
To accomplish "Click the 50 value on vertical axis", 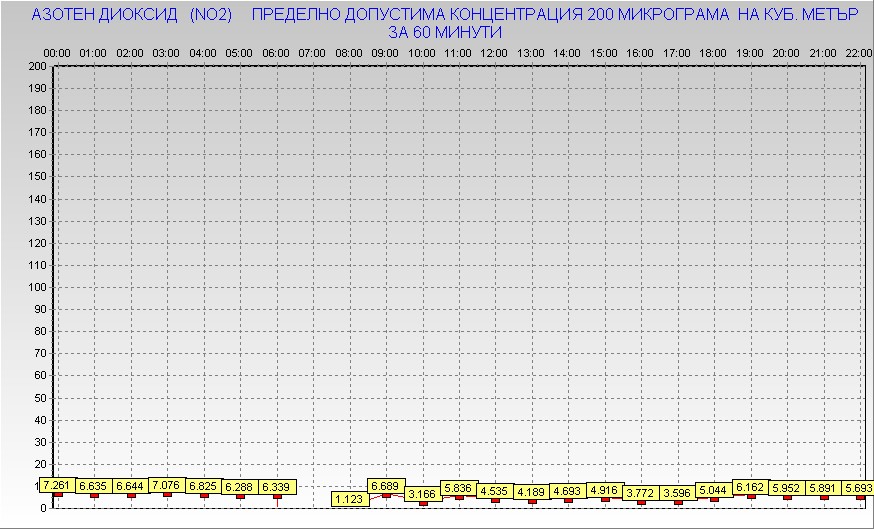I will pyautogui.click(x=40, y=397).
